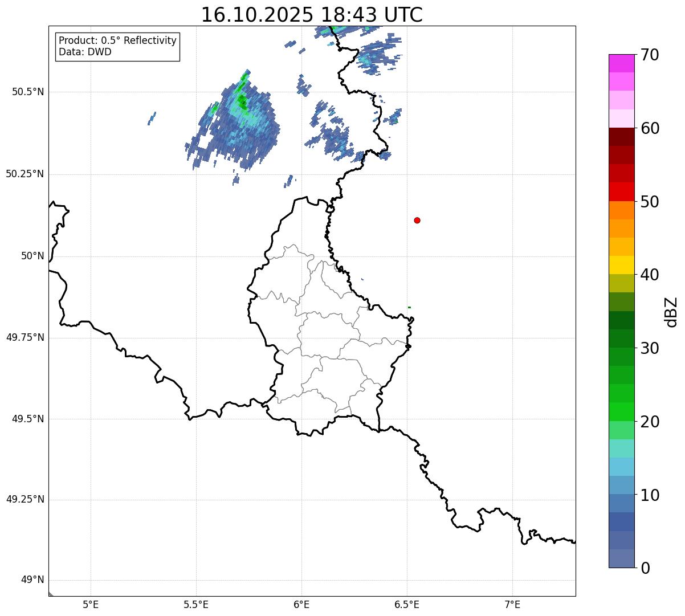This screenshot has width=685, height=616.
Task: Click the 40 tick on the colorbar
Action: [x=650, y=275]
